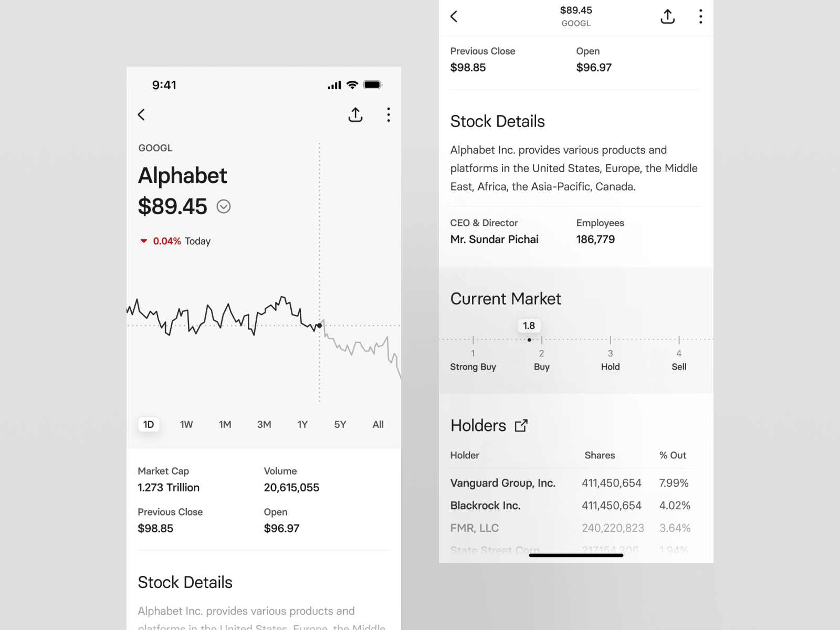The width and height of the screenshot is (840, 630).
Task: Tap the share icon on the right screen
Action: click(667, 16)
